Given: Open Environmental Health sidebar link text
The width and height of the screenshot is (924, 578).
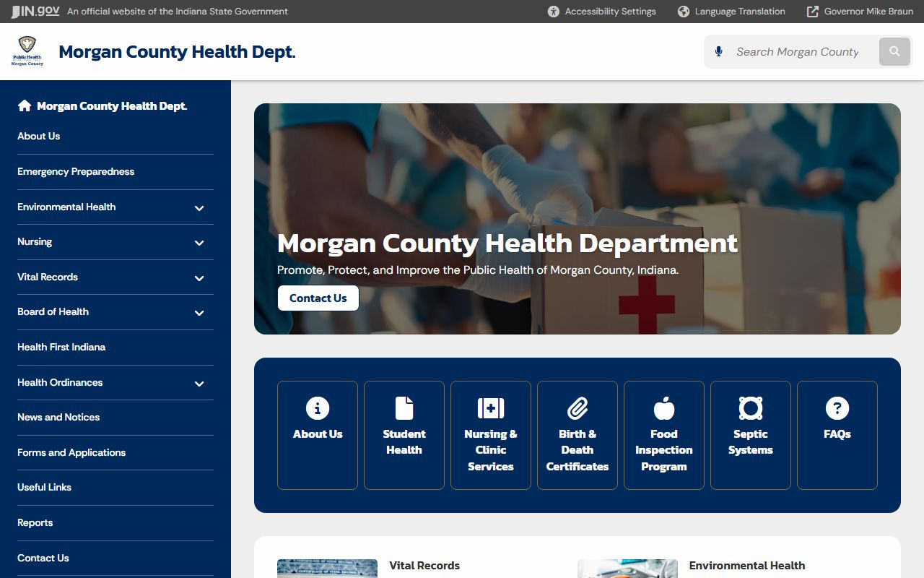Looking at the screenshot, I should [66, 207].
